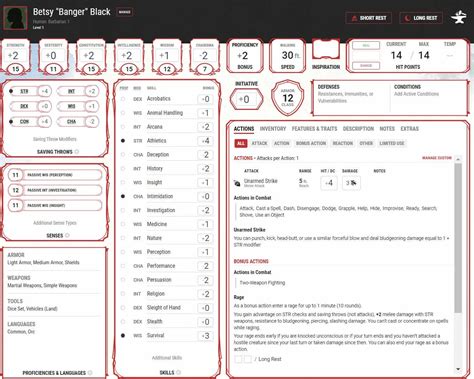Click the Proficiency Bonus +2 box
The width and height of the screenshot is (474, 379).
(245, 56)
